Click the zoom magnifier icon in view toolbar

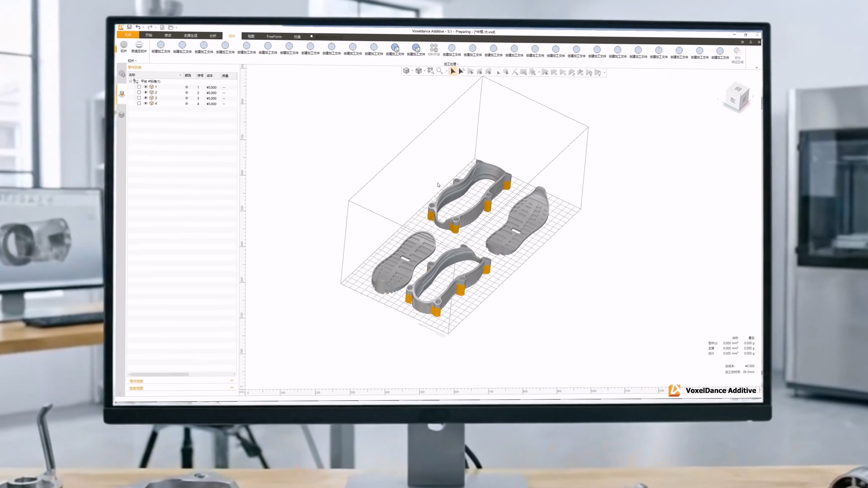tap(439, 71)
